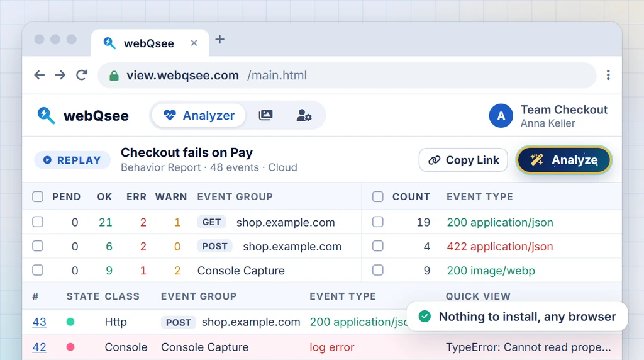Click the WARN column header
This screenshot has height=360, width=644.
click(171, 197)
